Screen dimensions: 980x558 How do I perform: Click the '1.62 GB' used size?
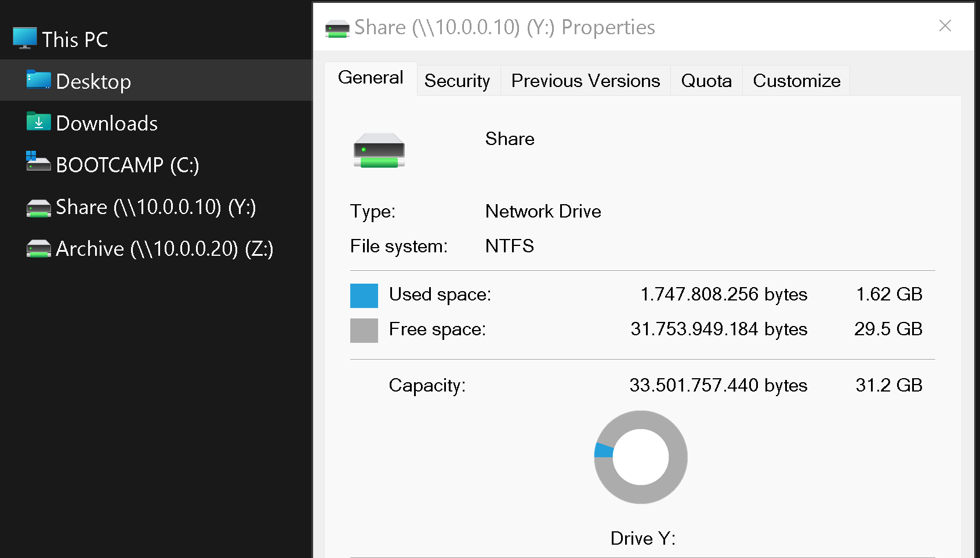pyautogui.click(x=890, y=294)
